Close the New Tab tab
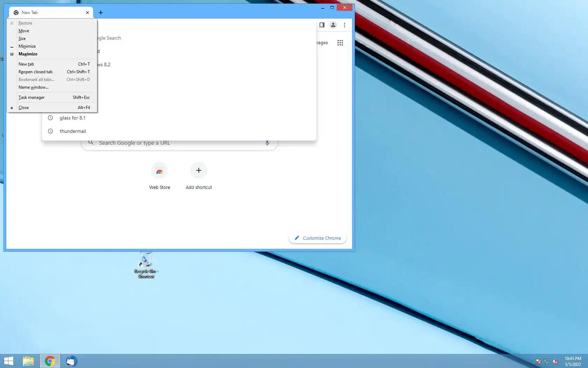The height and width of the screenshot is (368, 588). click(87, 13)
